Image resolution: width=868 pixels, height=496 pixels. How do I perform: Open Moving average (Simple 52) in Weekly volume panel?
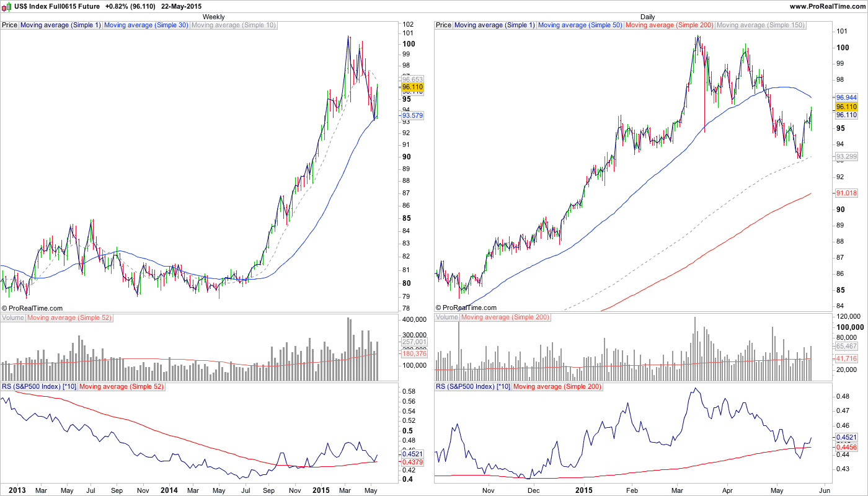point(69,317)
